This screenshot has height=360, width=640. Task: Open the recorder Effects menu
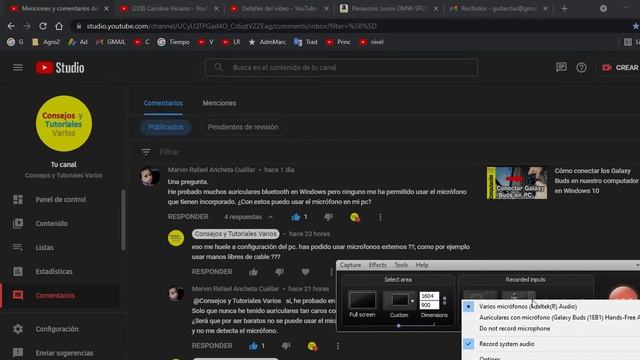378,265
